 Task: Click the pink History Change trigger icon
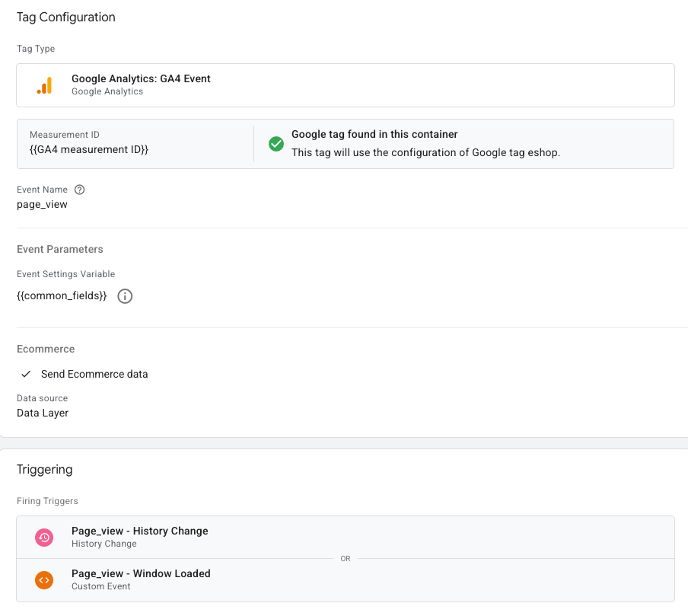[x=44, y=538]
